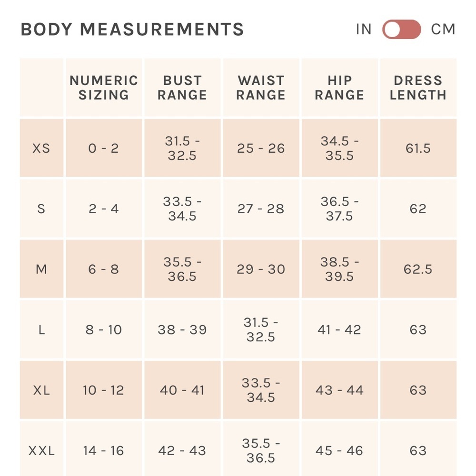Select the XXL size row label
Image resolution: width=476 pixels, height=476 pixels.
tap(41, 451)
